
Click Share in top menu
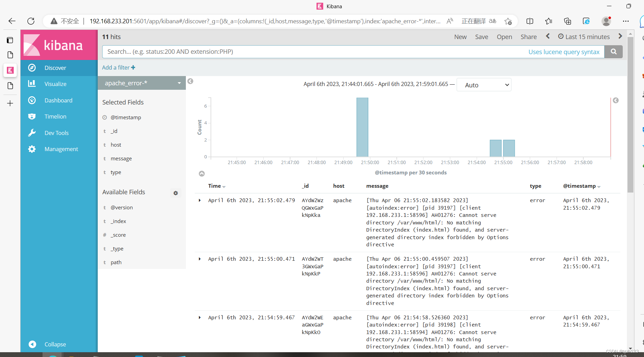[x=528, y=37]
